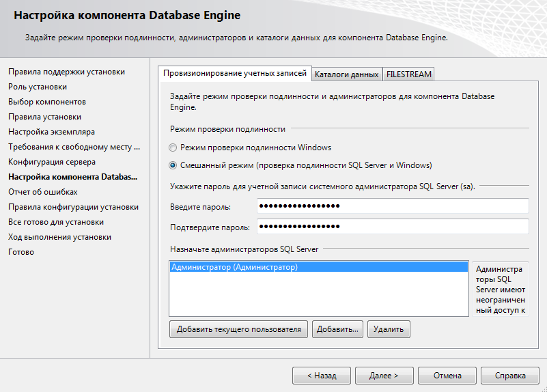Cancel setup with the Отмена button
The height and width of the screenshot is (392, 547).
coord(447,375)
